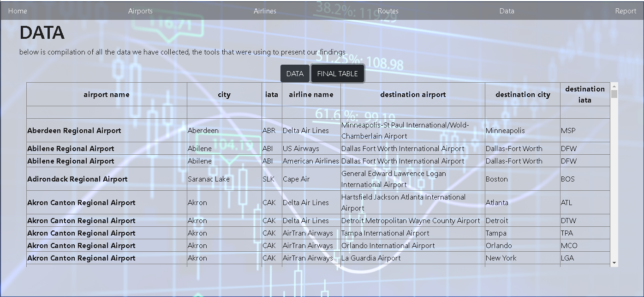Select Abilene Regional Airport in US Airways row

[x=107, y=148]
